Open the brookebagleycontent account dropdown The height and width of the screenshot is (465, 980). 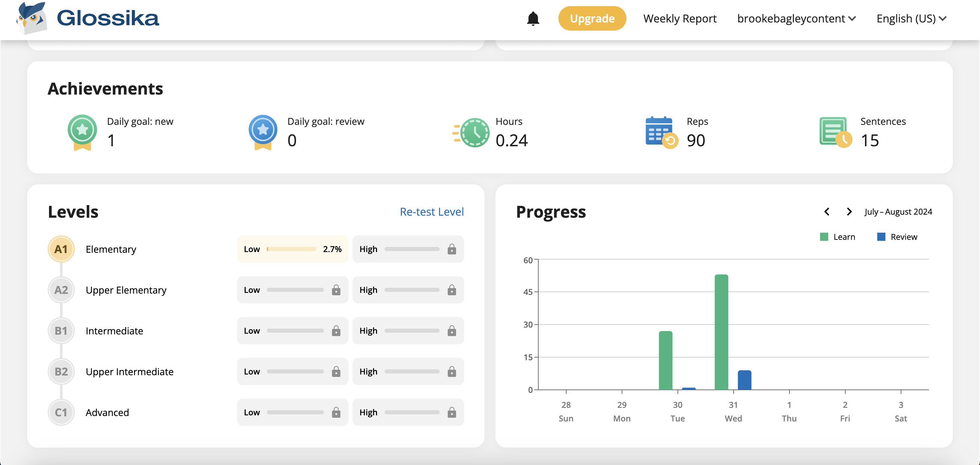(x=796, y=19)
